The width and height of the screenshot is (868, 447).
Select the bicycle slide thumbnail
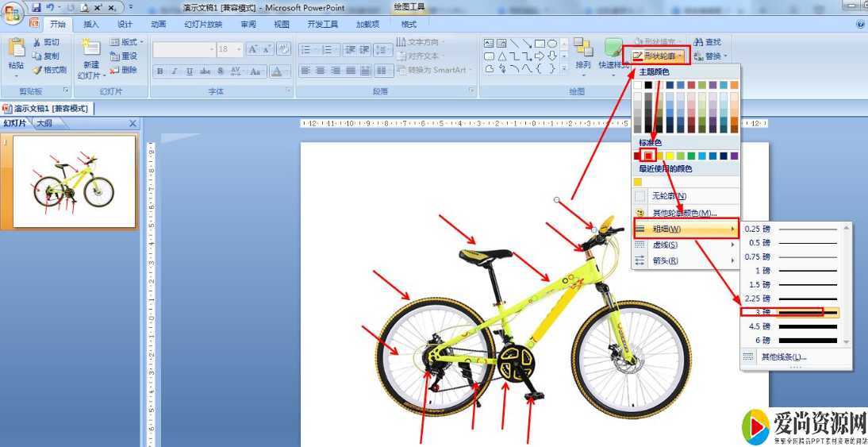[x=74, y=182]
